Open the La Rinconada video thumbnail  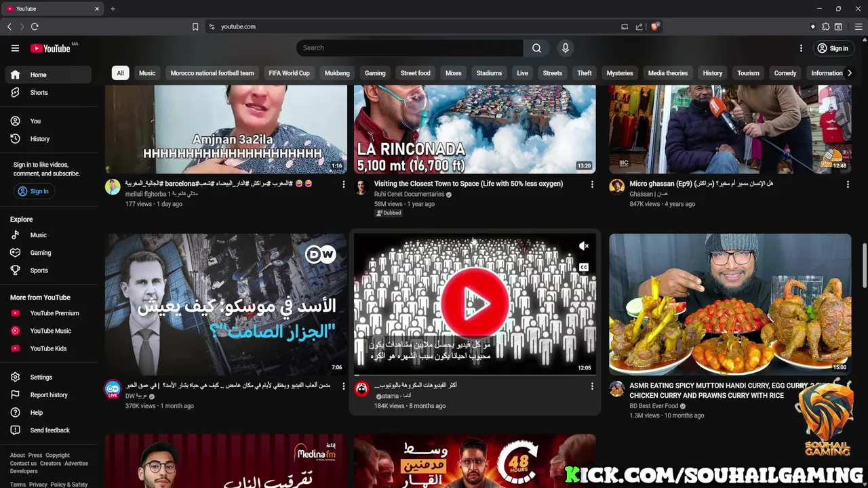coord(475,129)
